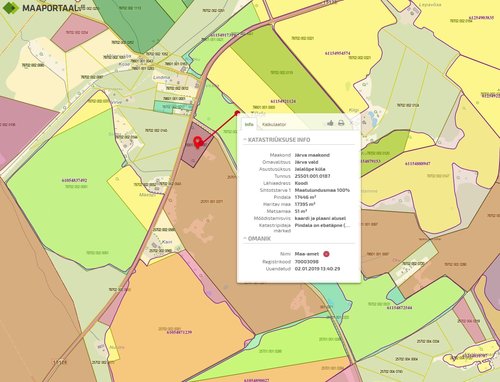The width and height of the screenshot is (500, 382).
Task: Expand truncated Katastripidaja märked text
Action: [322, 225]
